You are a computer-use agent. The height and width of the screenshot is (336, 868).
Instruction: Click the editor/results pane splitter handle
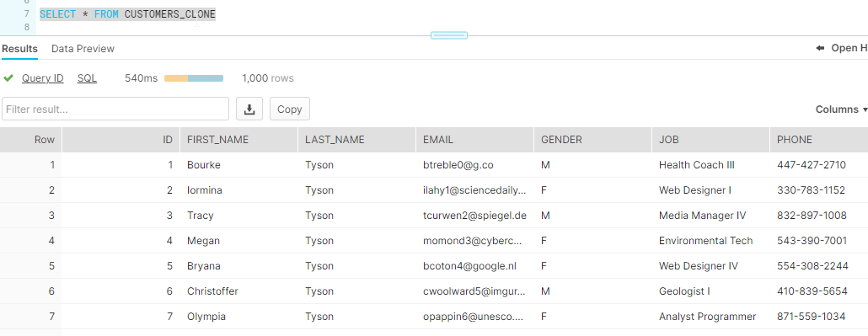coord(449,35)
